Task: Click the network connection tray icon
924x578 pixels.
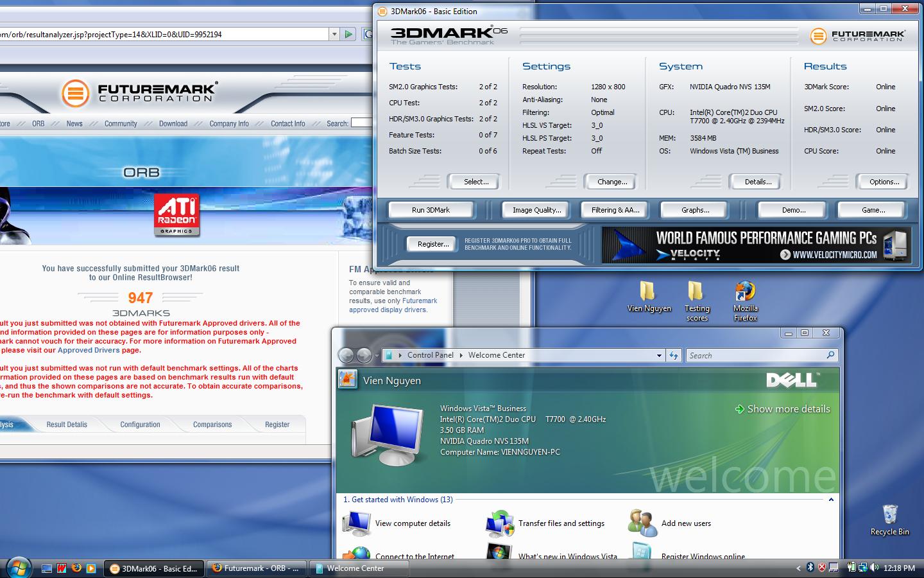Action: pos(862,568)
